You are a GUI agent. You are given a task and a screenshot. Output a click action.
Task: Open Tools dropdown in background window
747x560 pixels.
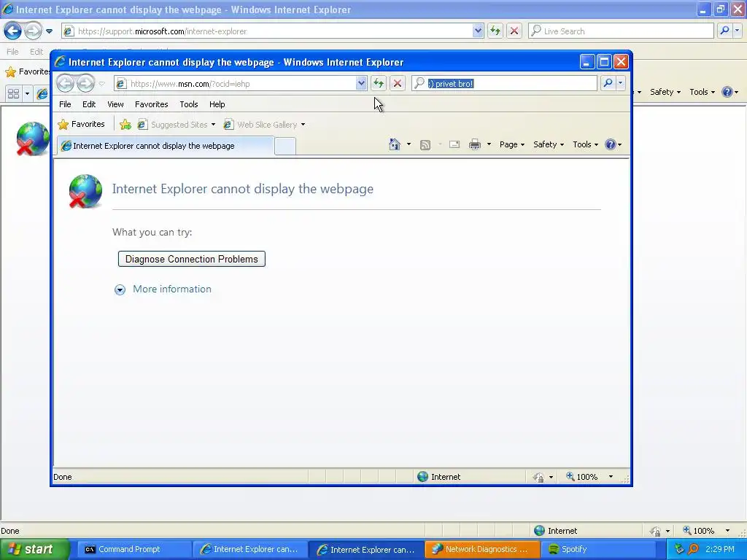[x=702, y=92]
